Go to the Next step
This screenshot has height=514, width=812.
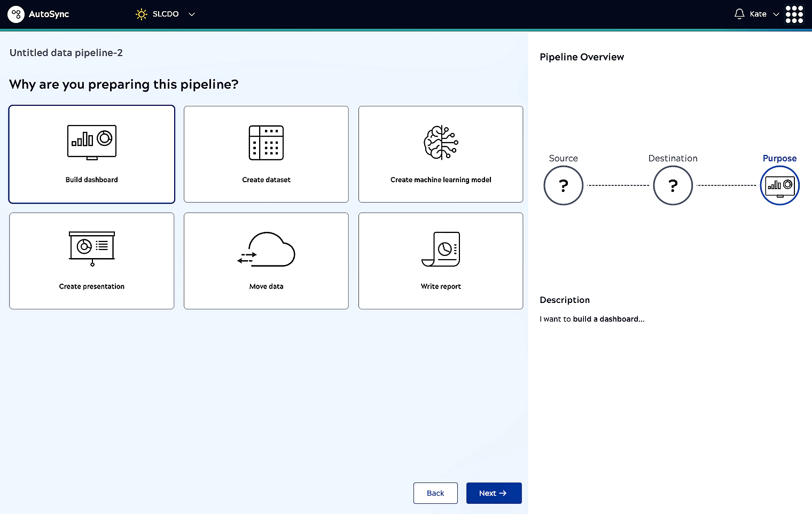pyautogui.click(x=494, y=493)
